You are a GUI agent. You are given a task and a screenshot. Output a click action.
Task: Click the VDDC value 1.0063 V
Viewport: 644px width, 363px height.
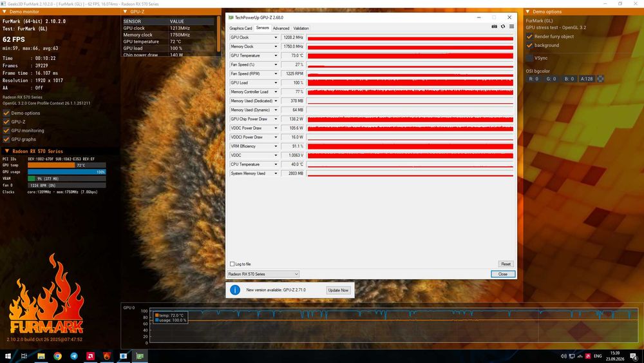pos(293,155)
